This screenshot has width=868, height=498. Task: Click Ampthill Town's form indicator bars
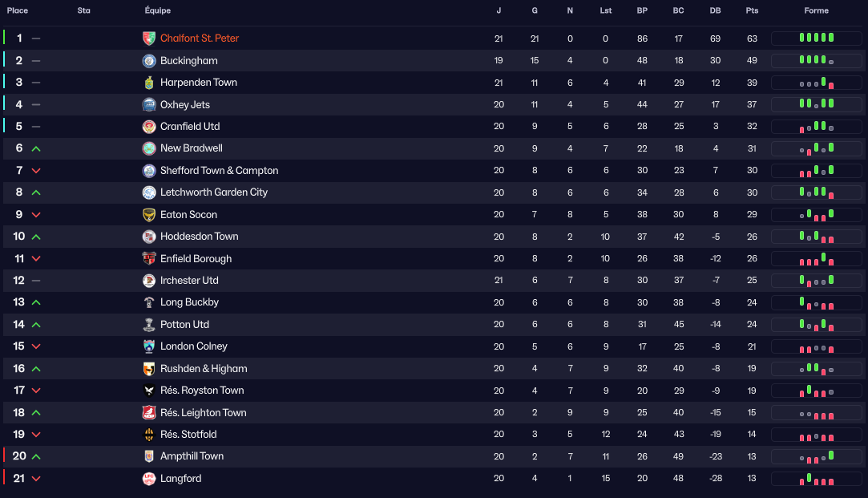(x=817, y=456)
